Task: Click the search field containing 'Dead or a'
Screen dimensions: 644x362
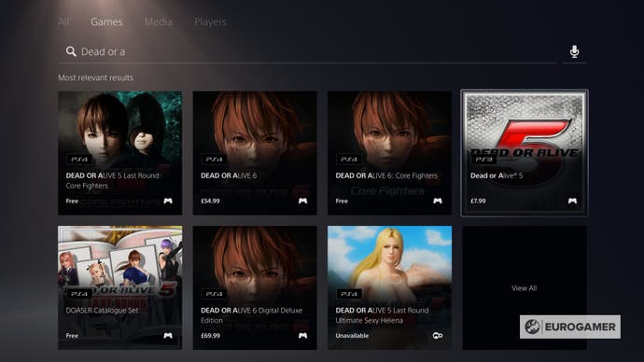Action: pos(307,51)
